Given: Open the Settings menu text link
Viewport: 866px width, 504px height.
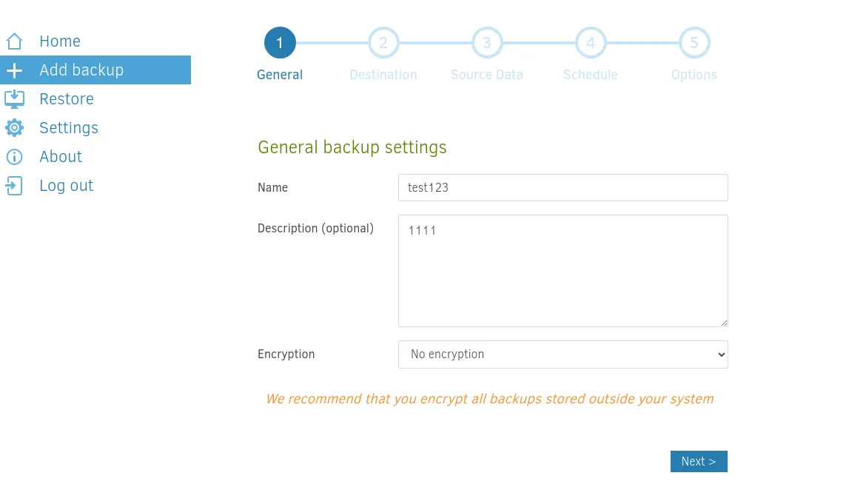Looking at the screenshot, I should 69,127.
